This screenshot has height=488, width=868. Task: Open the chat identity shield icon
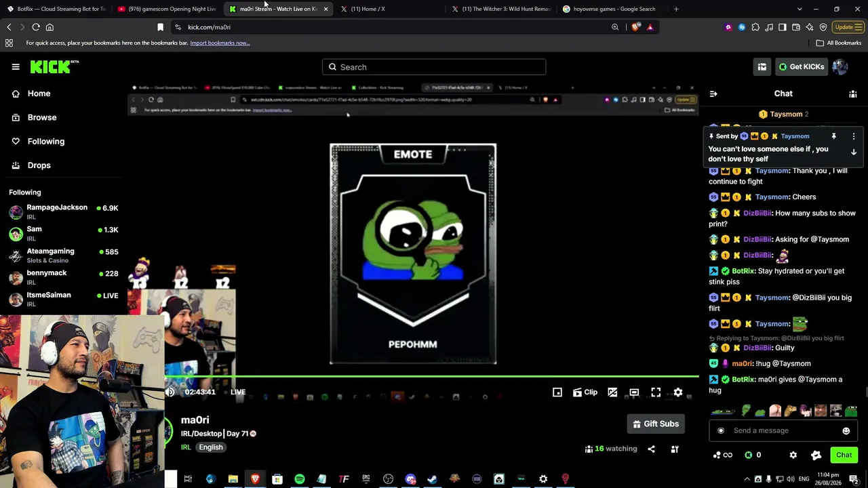[x=721, y=430]
